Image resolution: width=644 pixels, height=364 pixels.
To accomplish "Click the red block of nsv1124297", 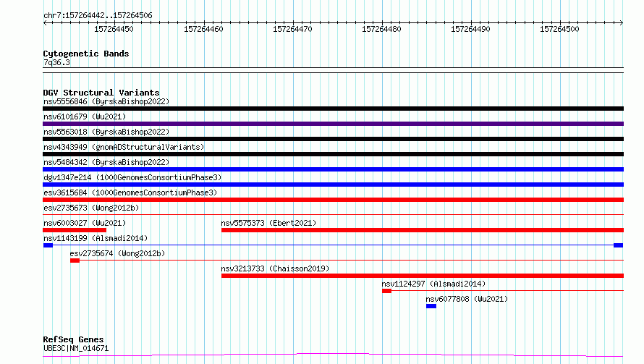I will point(386,291).
